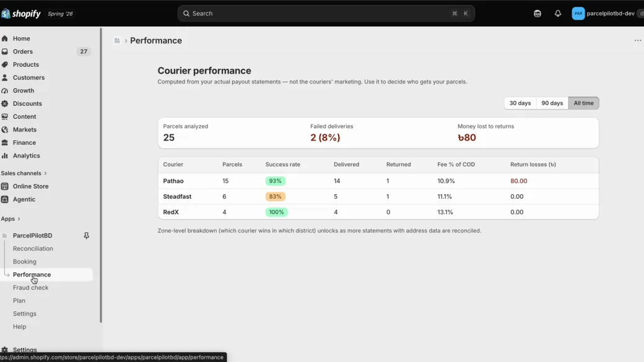Click Pathao 93% success badge

pyautogui.click(x=275, y=181)
